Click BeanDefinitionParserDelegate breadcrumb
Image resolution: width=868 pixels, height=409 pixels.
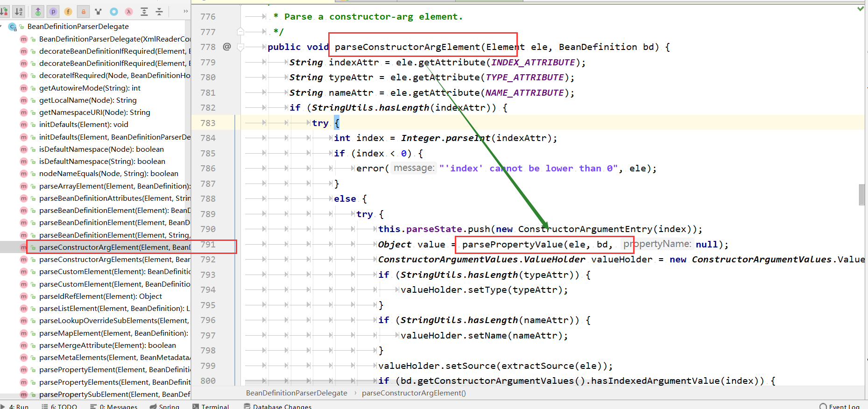(x=296, y=393)
